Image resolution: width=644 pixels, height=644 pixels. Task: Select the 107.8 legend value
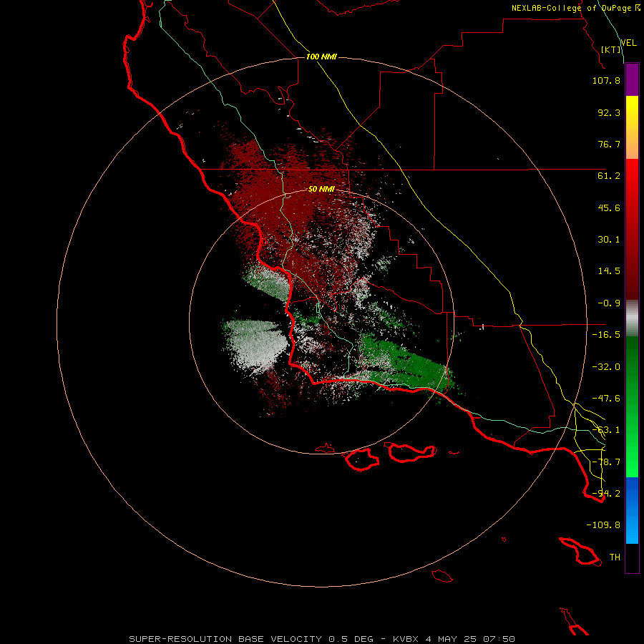click(606, 80)
